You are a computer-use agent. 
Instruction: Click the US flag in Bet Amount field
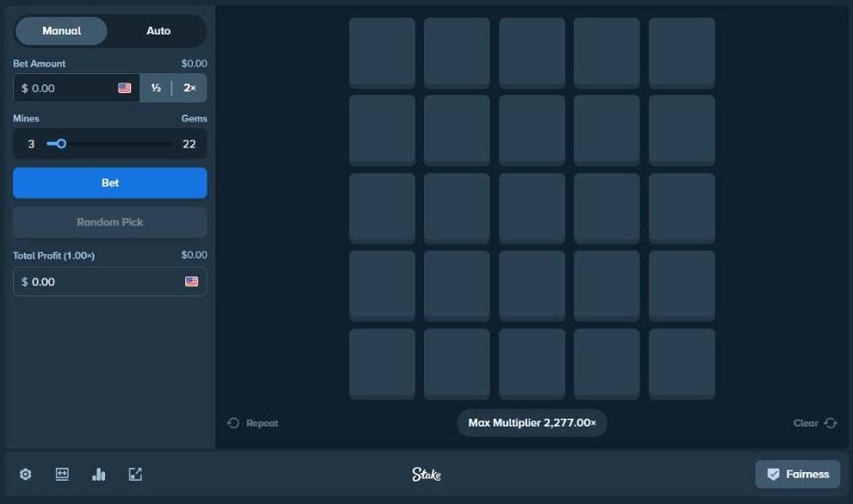click(x=125, y=88)
